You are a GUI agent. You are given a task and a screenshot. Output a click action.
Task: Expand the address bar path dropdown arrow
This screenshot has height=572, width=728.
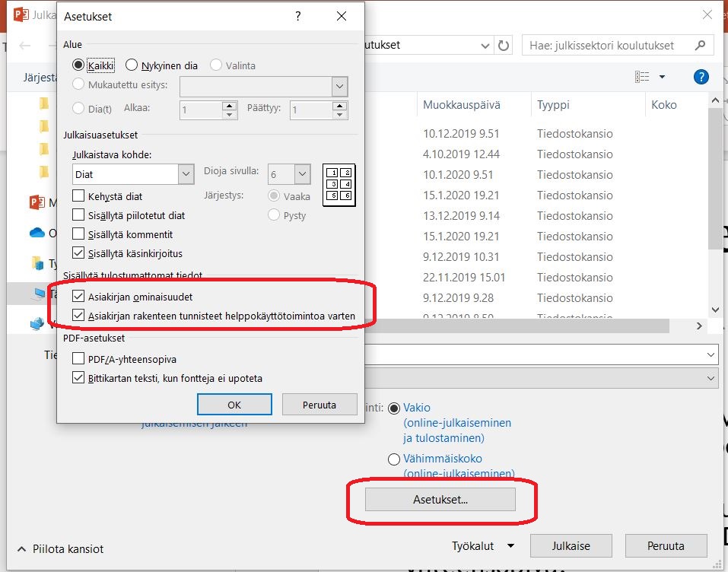pyautogui.click(x=485, y=46)
